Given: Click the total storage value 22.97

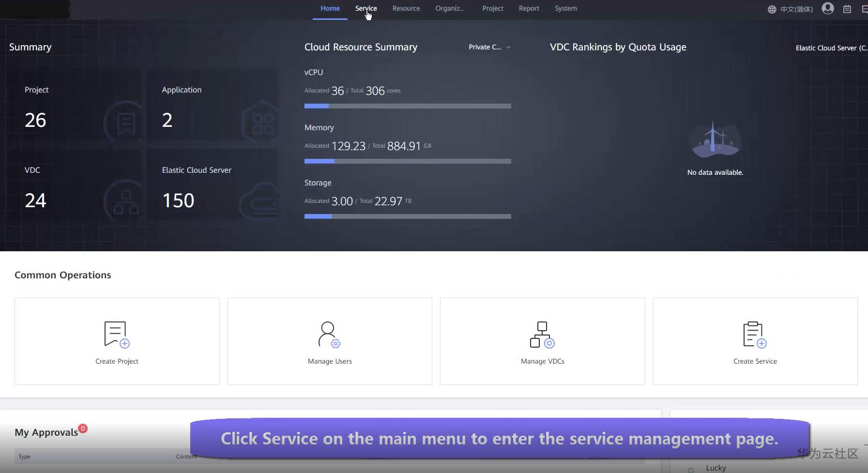Looking at the screenshot, I should tap(388, 201).
